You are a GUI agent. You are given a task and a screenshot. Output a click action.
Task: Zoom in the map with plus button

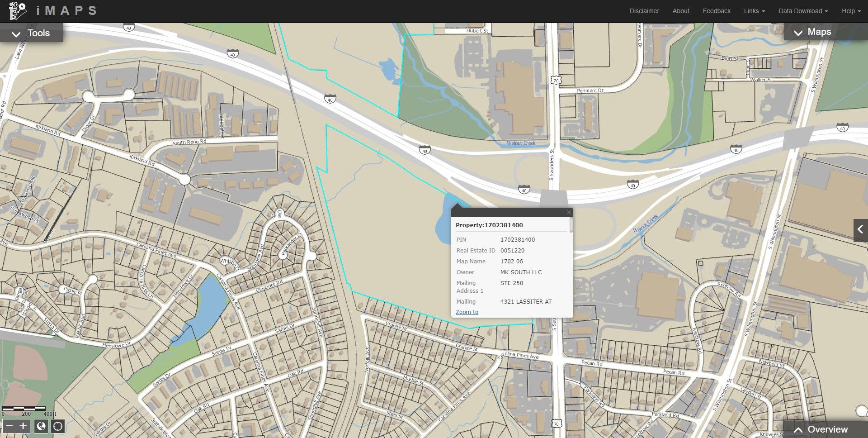23,426
